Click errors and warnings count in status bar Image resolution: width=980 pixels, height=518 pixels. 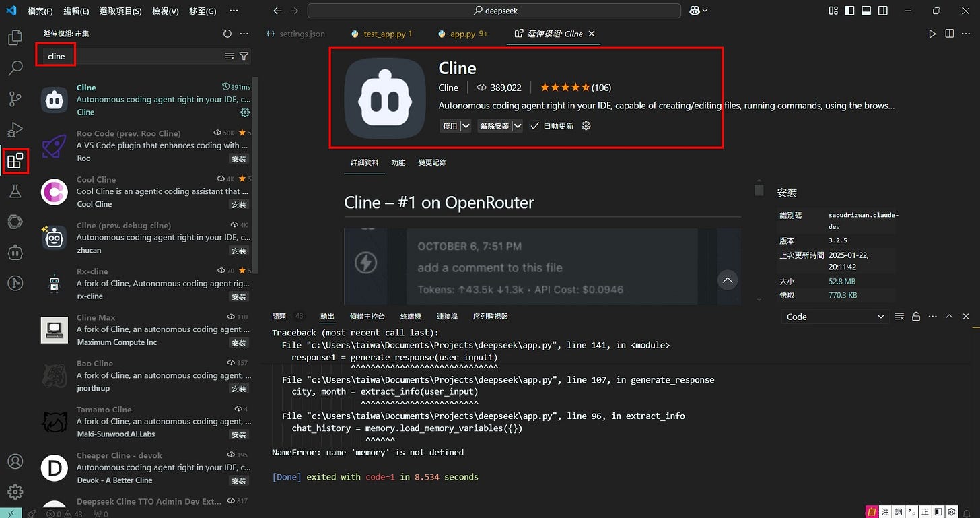(66, 513)
